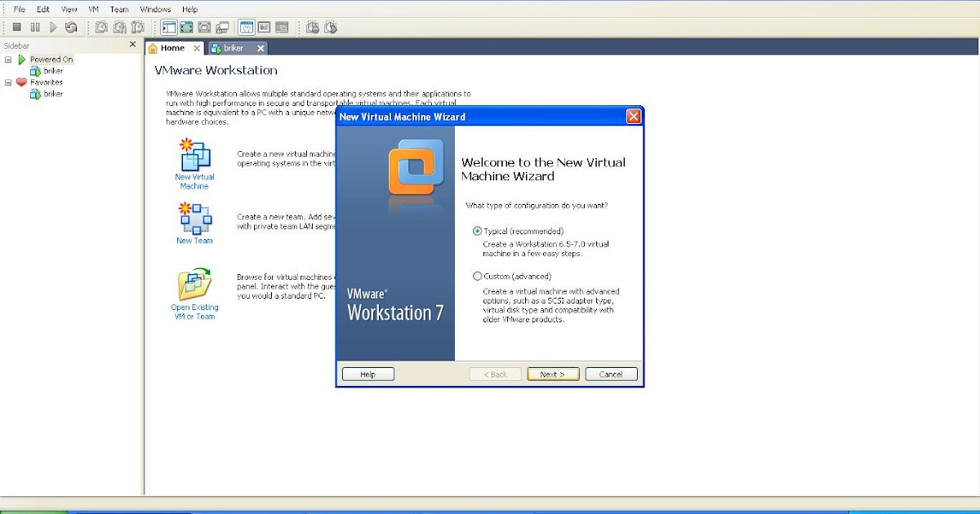Click the Appliance View toolbar icon
The image size is (980, 514).
point(264,28)
